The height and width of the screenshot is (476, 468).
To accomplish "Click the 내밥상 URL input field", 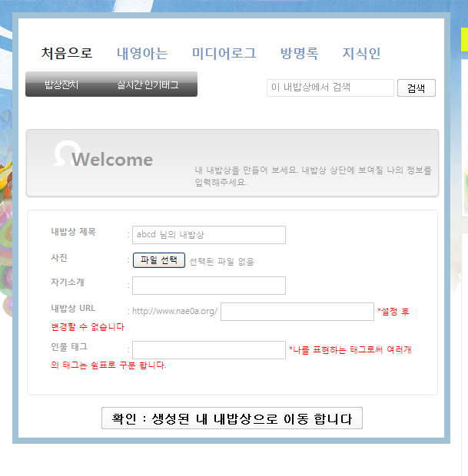I will (297, 312).
